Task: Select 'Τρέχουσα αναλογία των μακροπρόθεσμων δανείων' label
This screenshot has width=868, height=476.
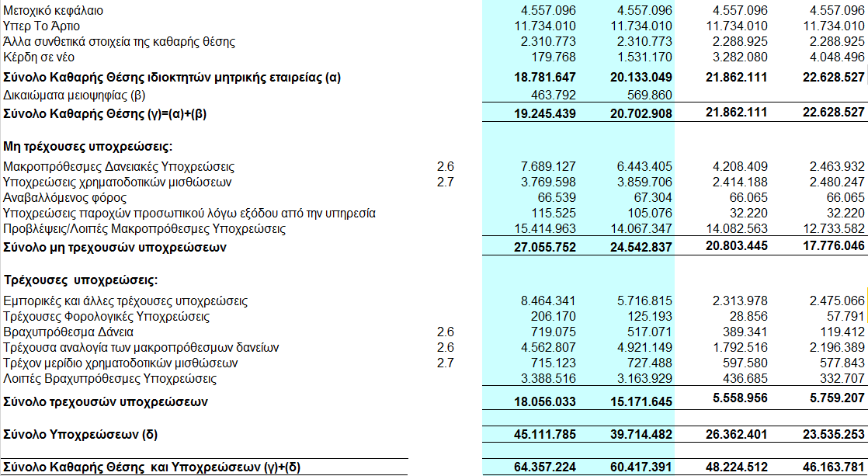Action: point(141,348)
